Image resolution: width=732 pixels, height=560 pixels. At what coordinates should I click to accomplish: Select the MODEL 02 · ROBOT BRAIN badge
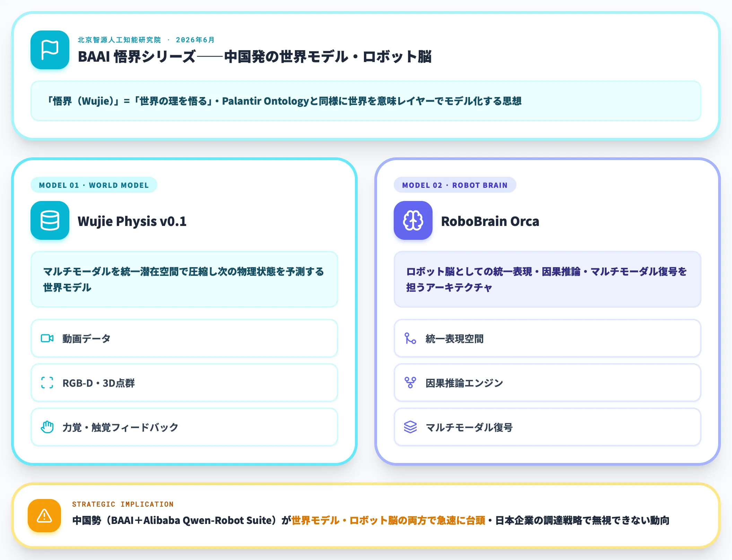coord(455,185)
